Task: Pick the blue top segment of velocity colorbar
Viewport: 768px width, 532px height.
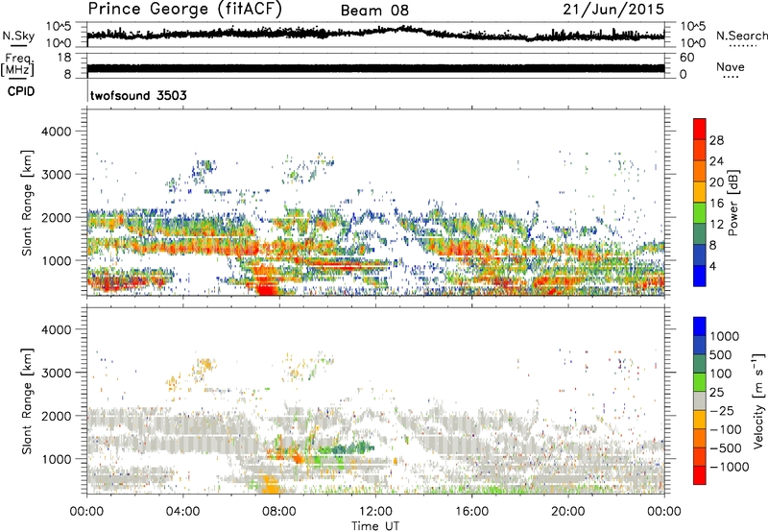Action: [700, 326]
